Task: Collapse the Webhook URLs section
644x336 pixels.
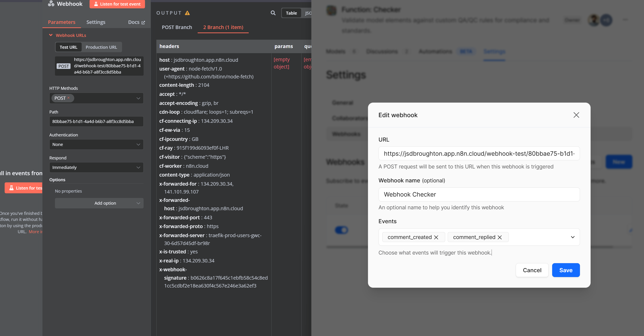Action: pos(51,35)
